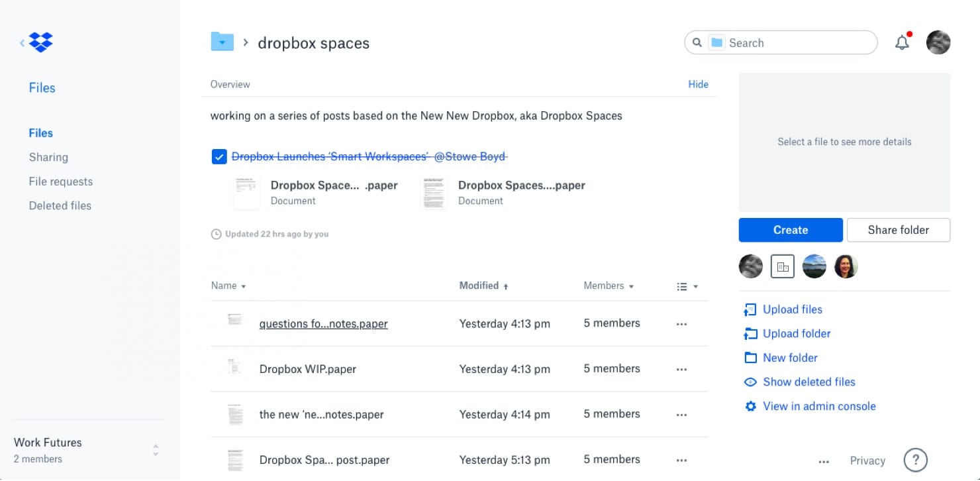Click the blue Create button
The width and height of the screenshot is (980, 481).
click(790, 230)
